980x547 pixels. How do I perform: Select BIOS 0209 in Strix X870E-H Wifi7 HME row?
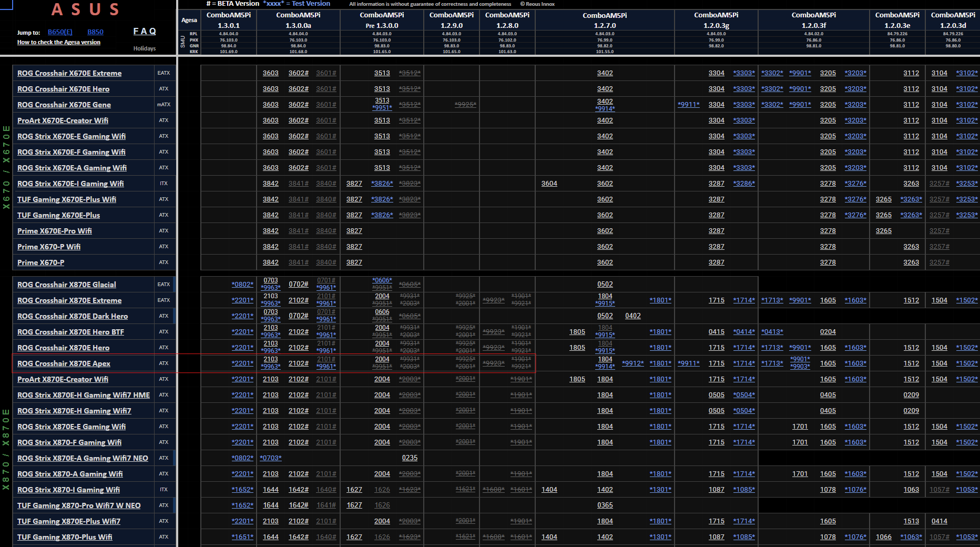pos(912,395)
